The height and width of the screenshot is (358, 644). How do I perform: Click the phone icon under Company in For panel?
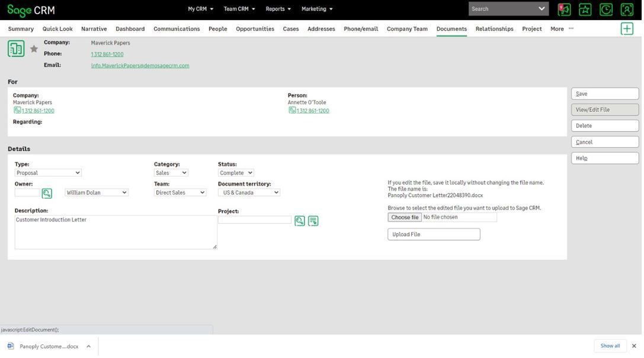pyautogui.click(x=17, y=110)
